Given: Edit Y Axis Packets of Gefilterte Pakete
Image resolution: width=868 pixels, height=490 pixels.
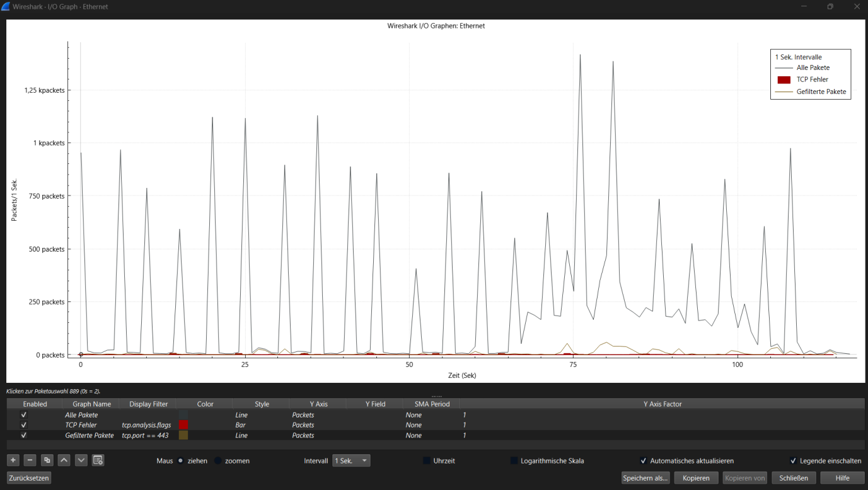Looking at the screenshot, I should click(318, 435).
